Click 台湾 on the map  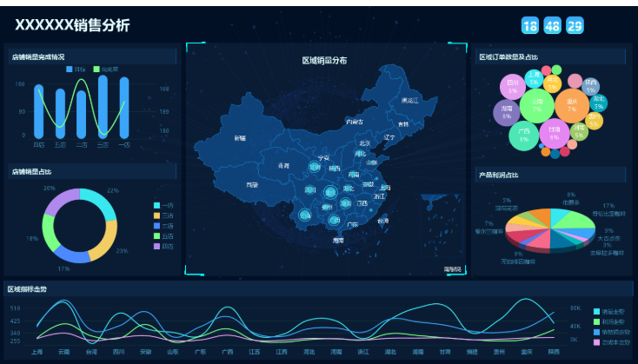coord(382,221)
